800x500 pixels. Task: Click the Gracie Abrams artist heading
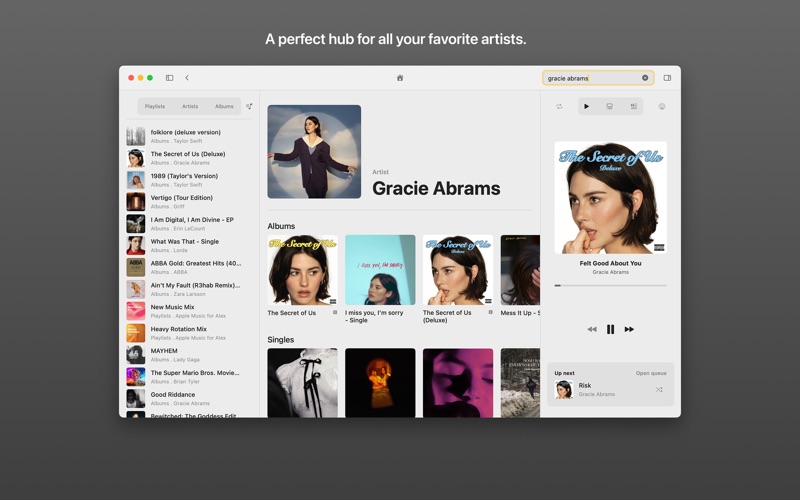(436, 188)
